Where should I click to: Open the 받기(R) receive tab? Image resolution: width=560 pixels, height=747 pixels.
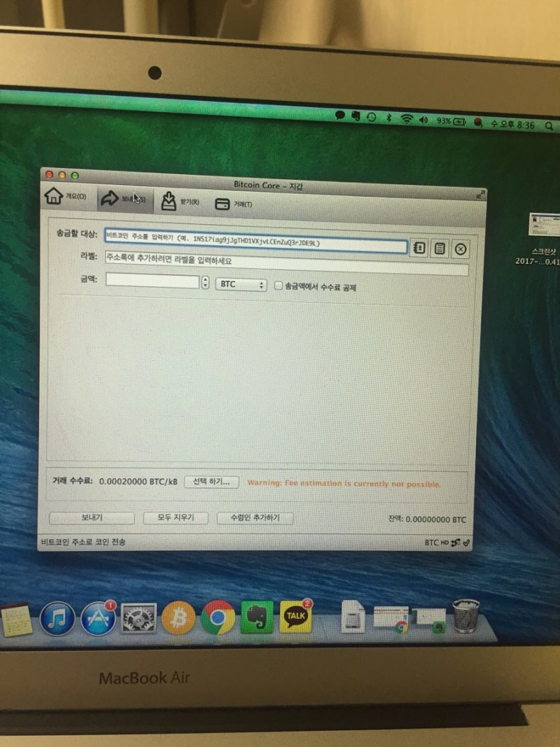[x=179, y=202]
